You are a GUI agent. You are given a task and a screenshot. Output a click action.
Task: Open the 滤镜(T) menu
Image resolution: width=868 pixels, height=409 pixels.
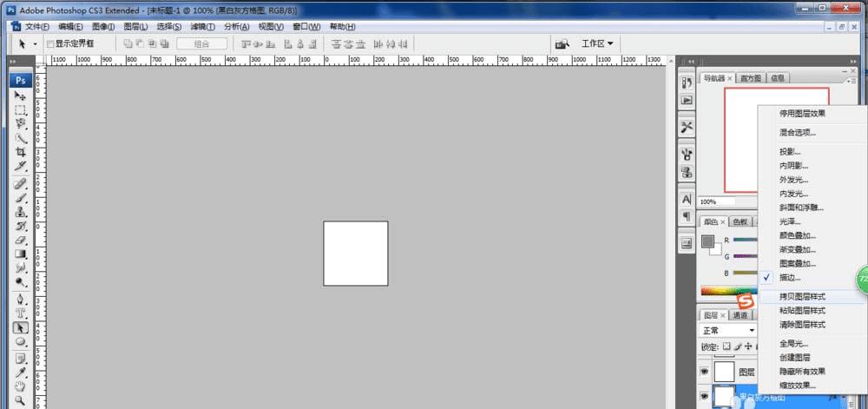coord(202,27)
